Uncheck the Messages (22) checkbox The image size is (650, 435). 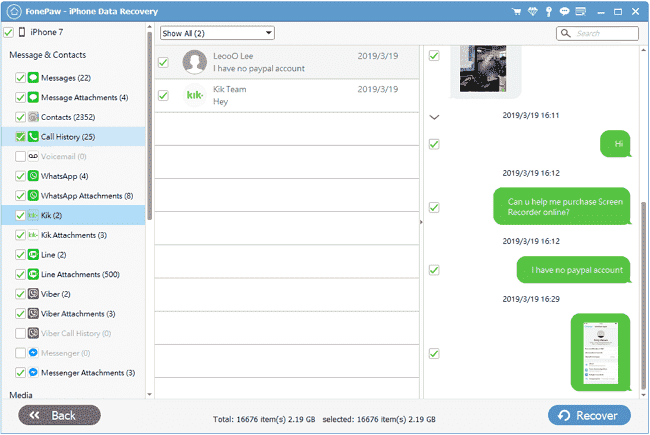coord(20,78)
